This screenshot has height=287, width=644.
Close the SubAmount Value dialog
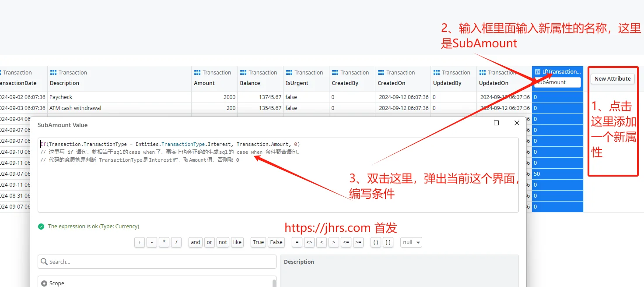[x=517, y=123]
